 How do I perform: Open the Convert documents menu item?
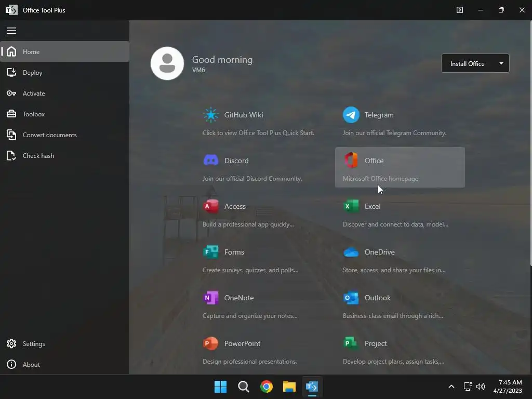click(64, 135)
